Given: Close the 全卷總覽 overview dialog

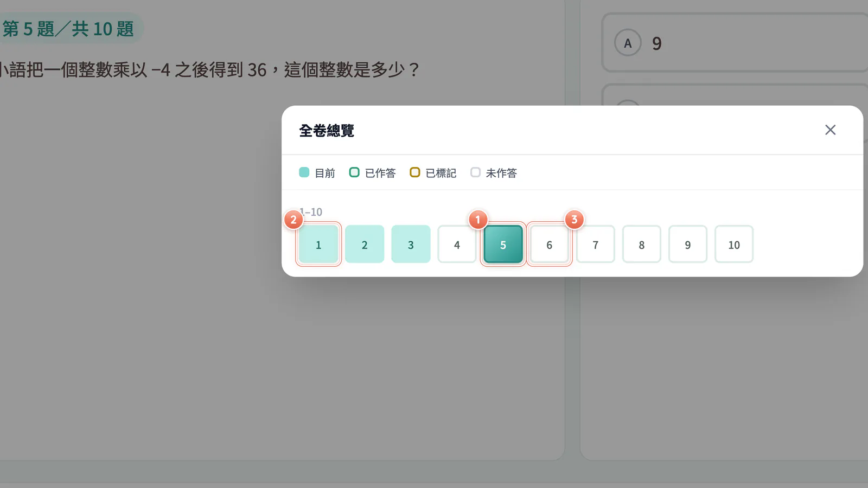Looking at the screenshot, I should (830, 130).
